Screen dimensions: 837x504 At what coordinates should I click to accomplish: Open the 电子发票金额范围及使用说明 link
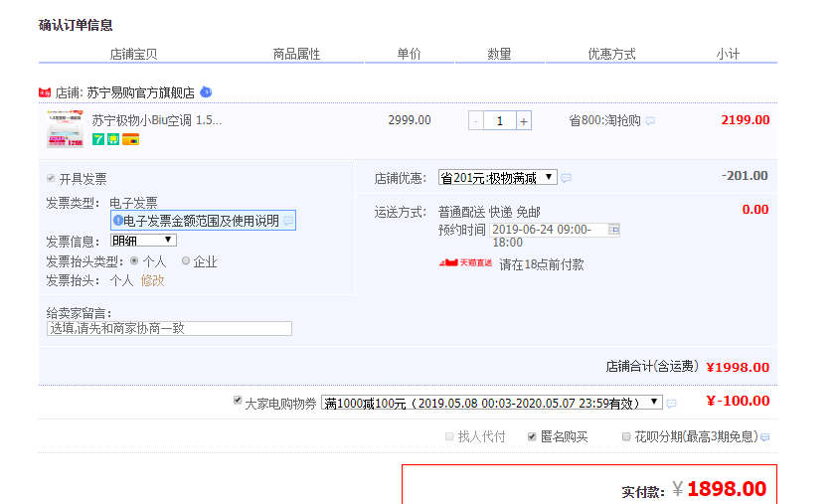[201, 221]
